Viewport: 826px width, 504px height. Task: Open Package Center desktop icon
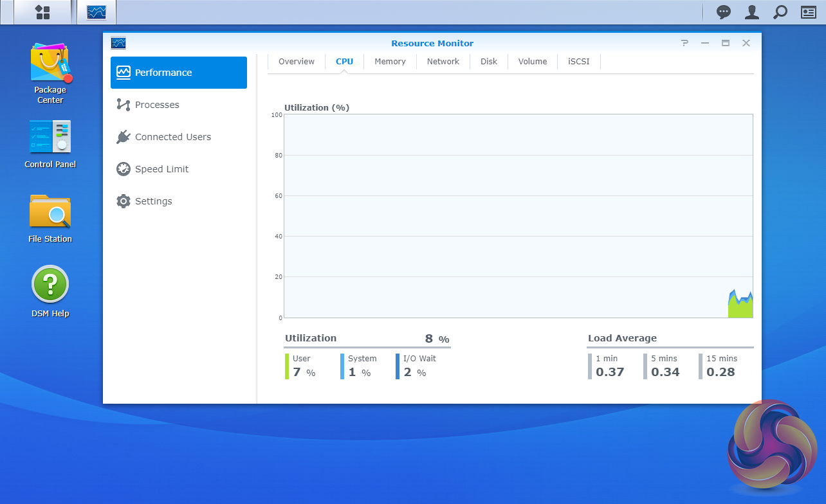click(50, 73)
